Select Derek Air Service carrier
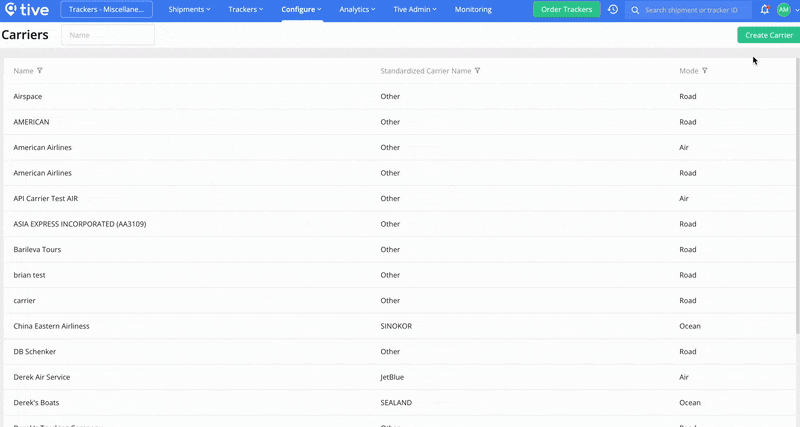This screenshot has height=427, width=800. (x=399, y=377)
